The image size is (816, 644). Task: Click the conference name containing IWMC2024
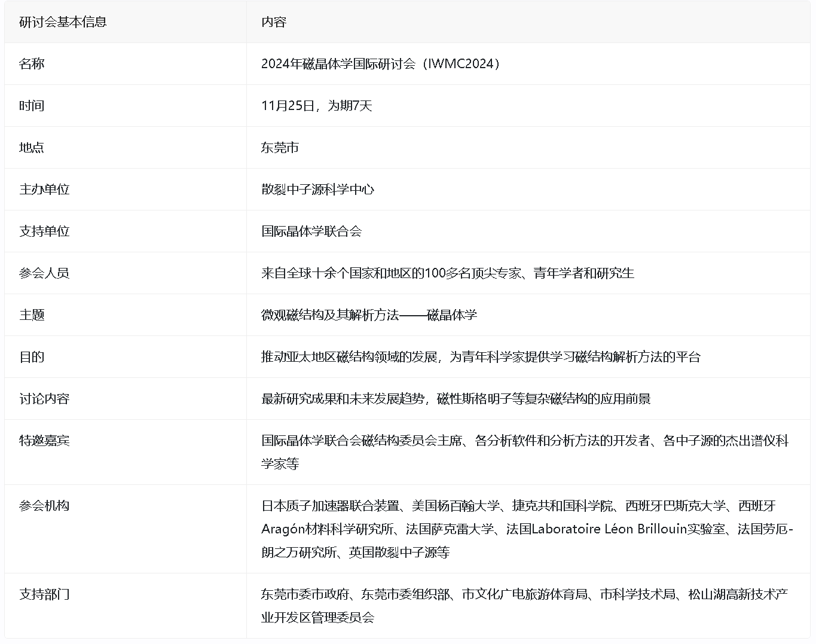[x=381, y=64]
